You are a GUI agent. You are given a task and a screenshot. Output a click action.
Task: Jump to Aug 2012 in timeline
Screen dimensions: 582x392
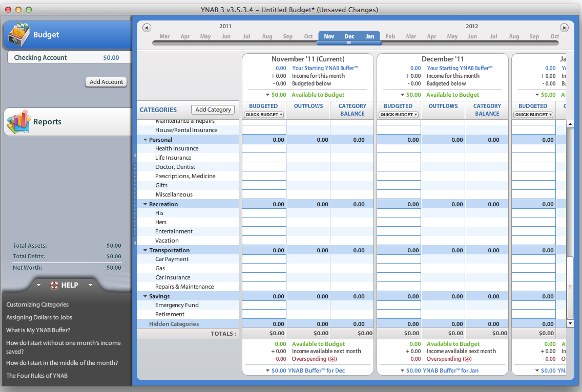(x=514, y=36)
